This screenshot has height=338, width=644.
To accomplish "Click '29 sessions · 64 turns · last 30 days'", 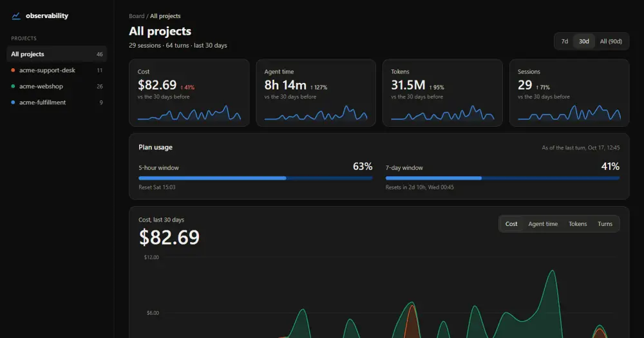I will (178, 46).
